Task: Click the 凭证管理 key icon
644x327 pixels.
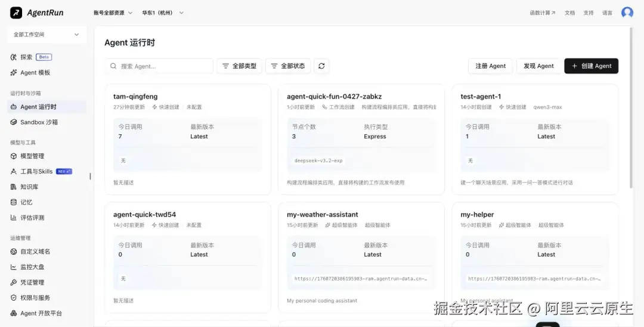Action: point(14,282)
